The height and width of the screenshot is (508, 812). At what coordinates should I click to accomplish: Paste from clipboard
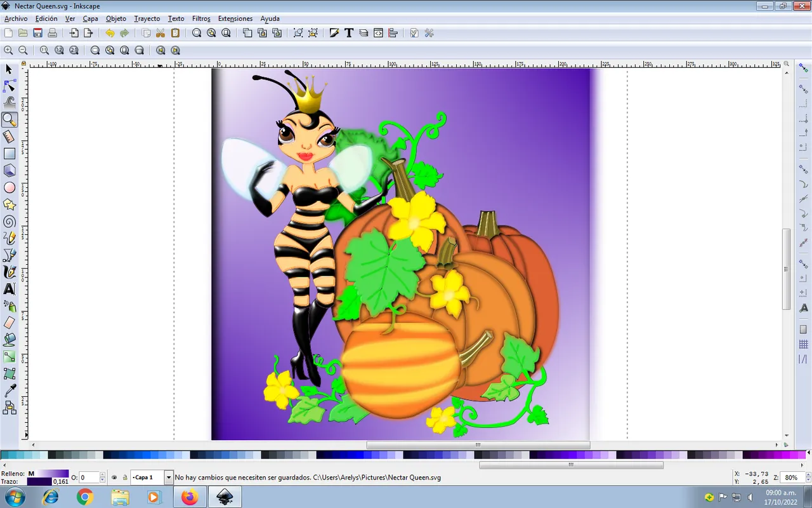pos(176,33)
